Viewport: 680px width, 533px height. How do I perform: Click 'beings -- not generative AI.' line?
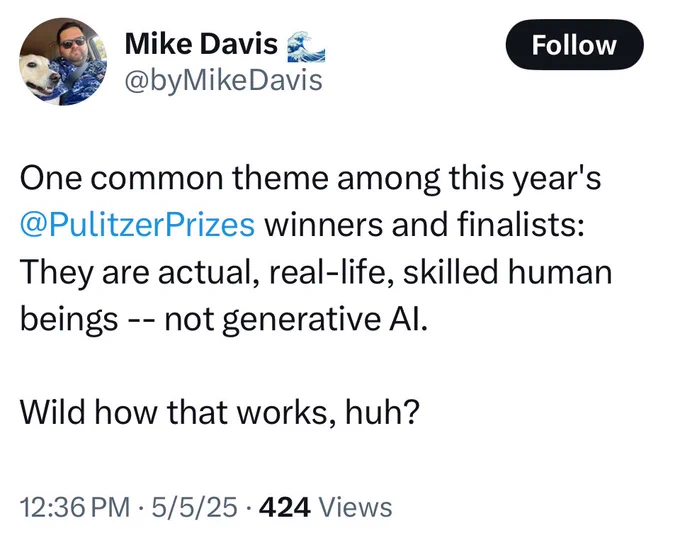click(224, 320)
